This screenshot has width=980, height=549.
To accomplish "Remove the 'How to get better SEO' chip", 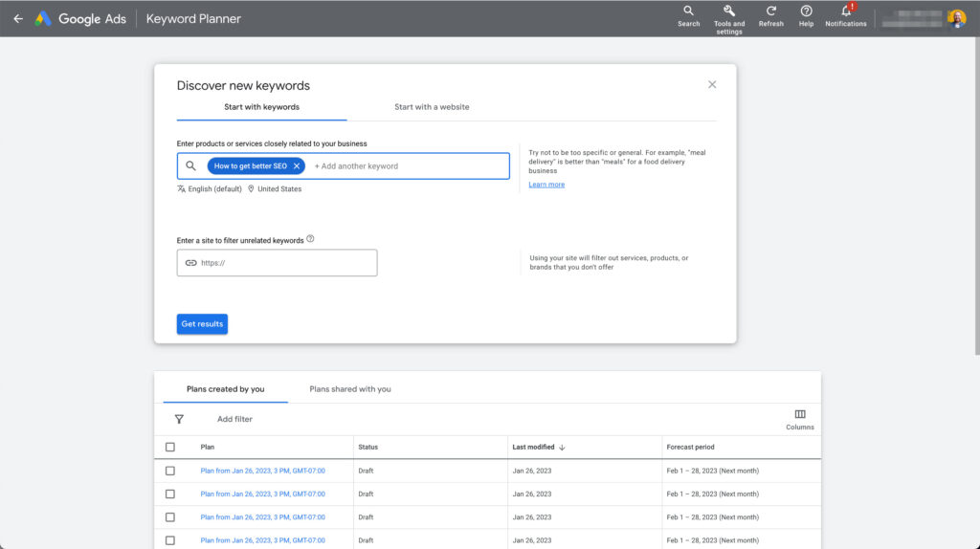I will point(297,166).
